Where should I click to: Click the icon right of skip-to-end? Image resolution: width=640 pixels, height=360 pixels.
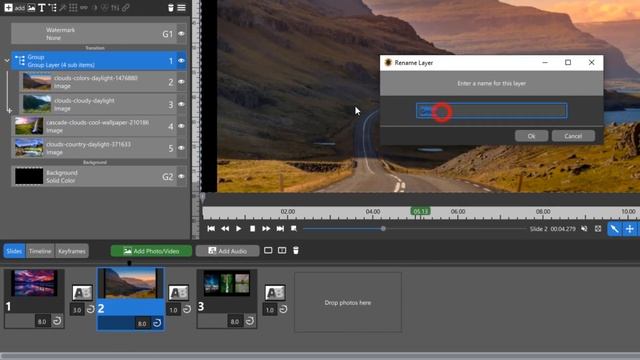tap(294, 229)
